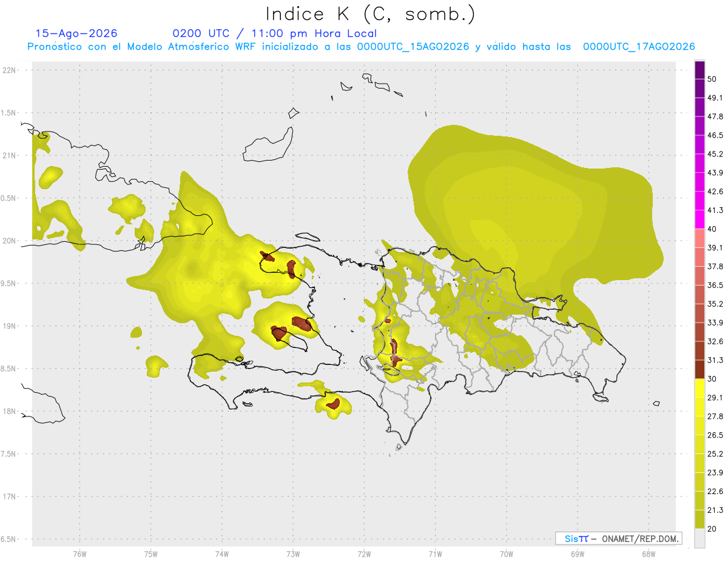This screenshot has height=562, width=728.
Task: Click the '47.8' color scale label
Action: (716, 117)
